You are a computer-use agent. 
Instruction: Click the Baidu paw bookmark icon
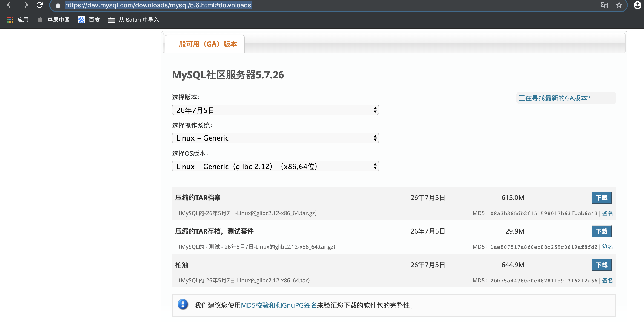(81, 20)
